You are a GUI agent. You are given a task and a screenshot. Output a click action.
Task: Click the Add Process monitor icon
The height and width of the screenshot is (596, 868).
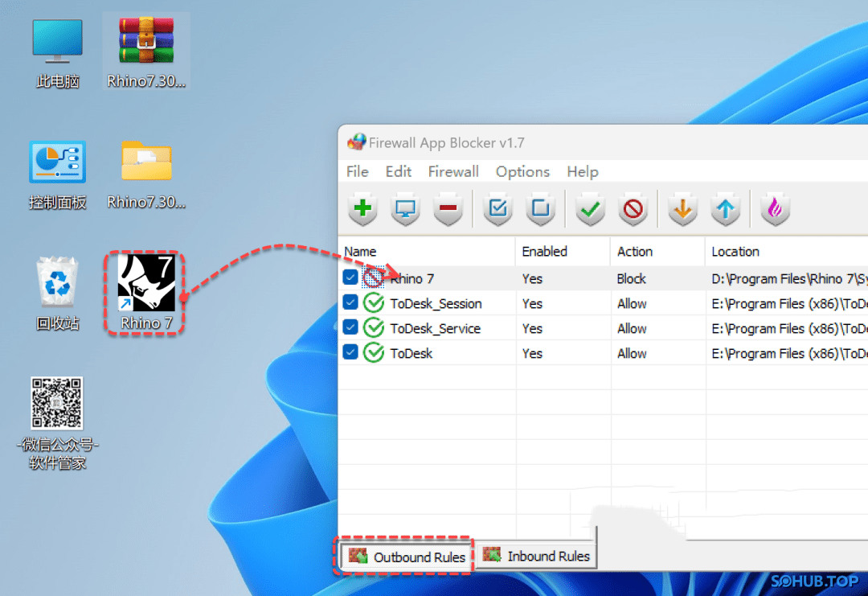pyautogui.click(x=406, y=210)
